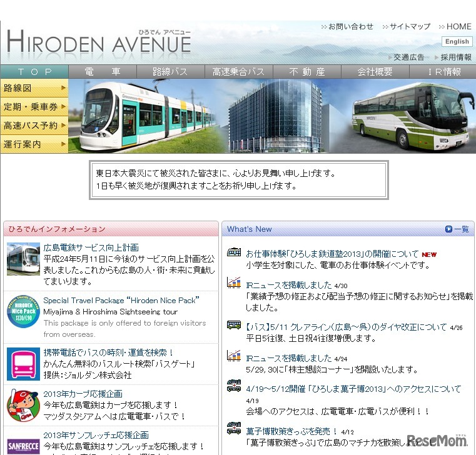Open ひろしま菓子博2013へのアクセス news link
Screen dimensions: 476x455
click(353, 389)
